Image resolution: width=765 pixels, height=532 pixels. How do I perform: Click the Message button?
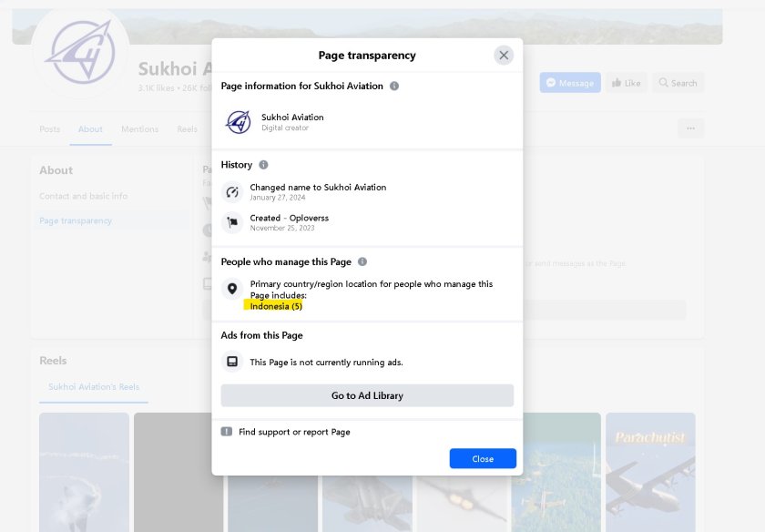569,83
